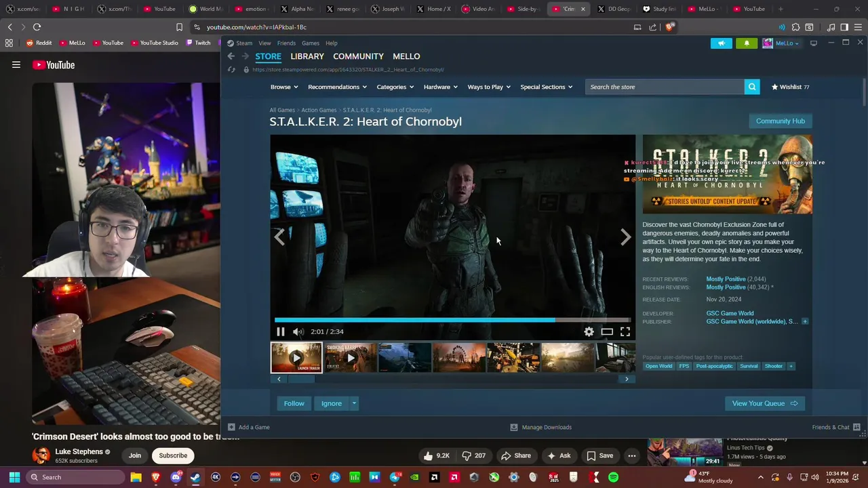Click YouTube Share button
Screen dimensions: 868x488
515,455
